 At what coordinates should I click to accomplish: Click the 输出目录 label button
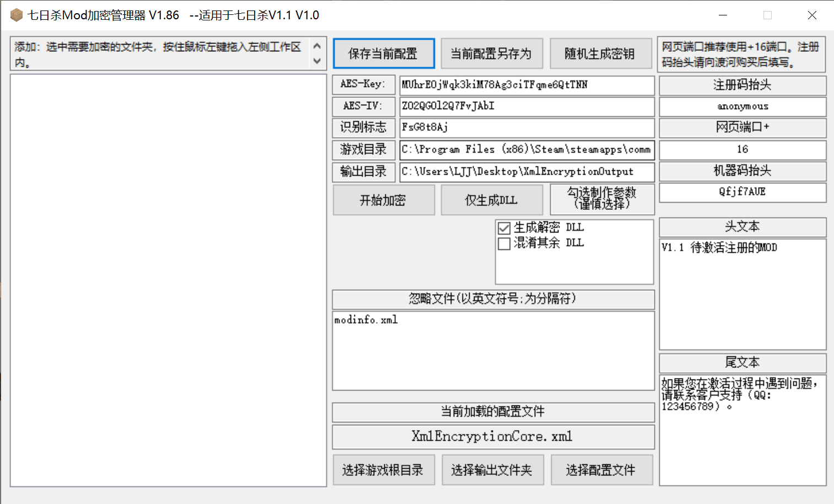point(364,171)
